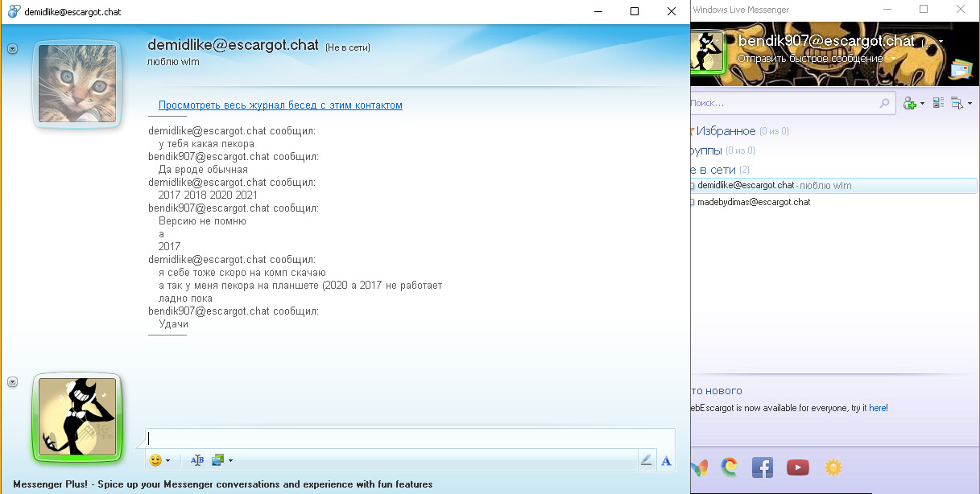Screen dimensions: 980x494
Task: Click the font change AB icon
Action: click(197, 460)
